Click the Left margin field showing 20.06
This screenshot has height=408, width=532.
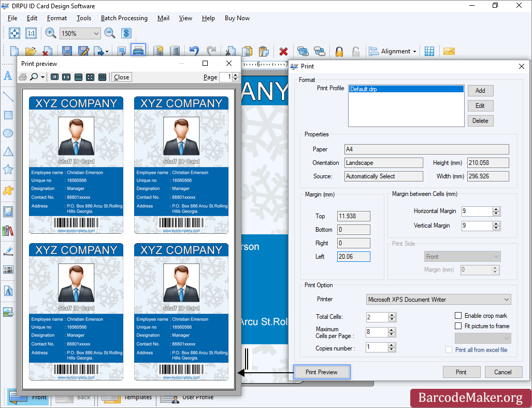pos(353,257)
